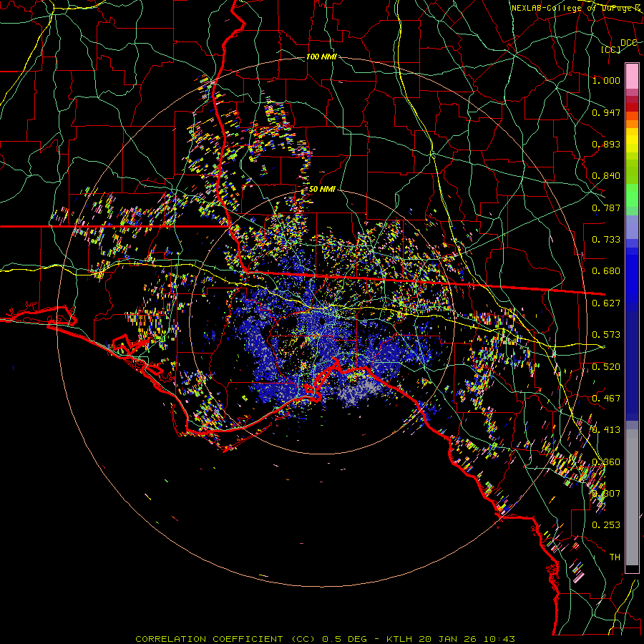
Task: Click the NEXLAB-College of DuPage credit text
Action: [576, 8]
